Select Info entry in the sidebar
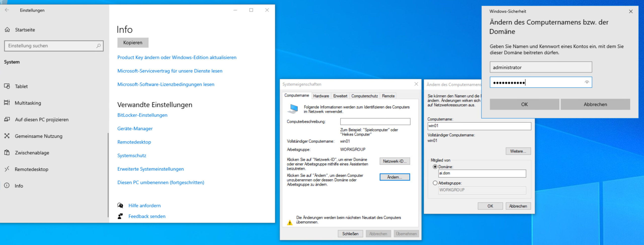Viewport: 644px width, 245px height. click(19, 186)
